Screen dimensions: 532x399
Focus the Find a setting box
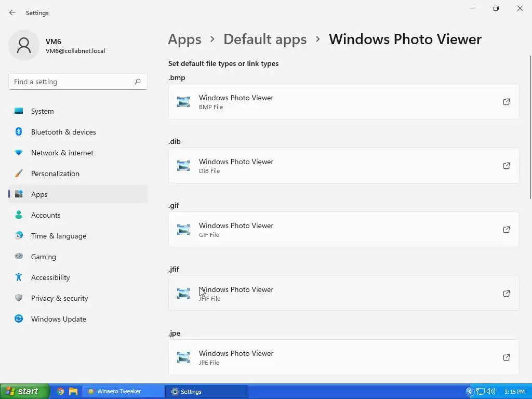tap(78, 82)
